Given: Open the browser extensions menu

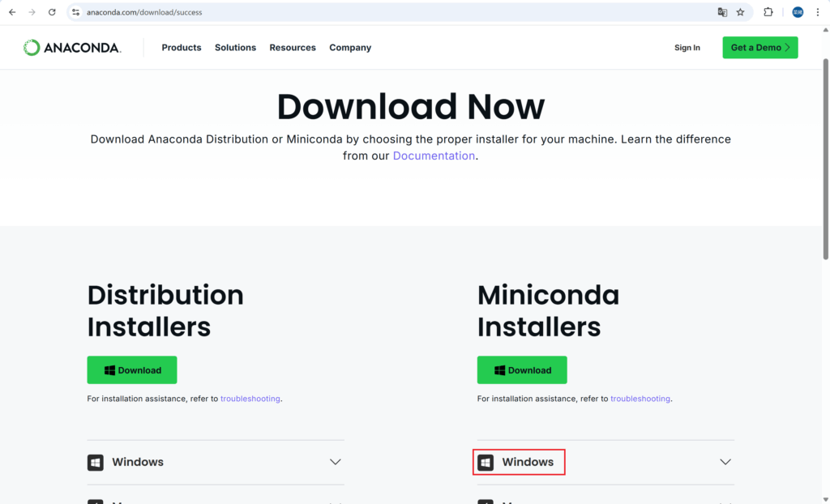Looking at the screenshot, I should [x=768, y=12].
